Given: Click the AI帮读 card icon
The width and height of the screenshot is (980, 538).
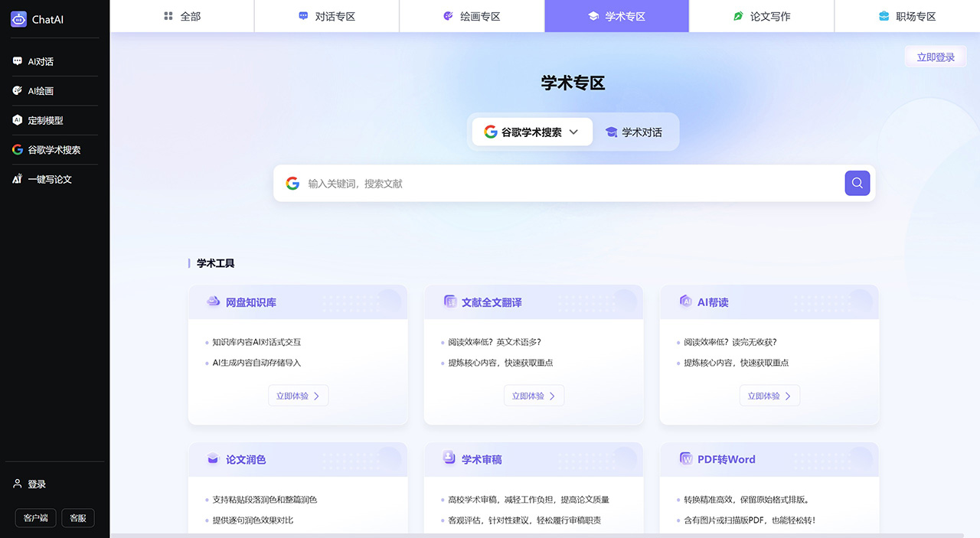Looking at the screenshot, I should 685,302.
